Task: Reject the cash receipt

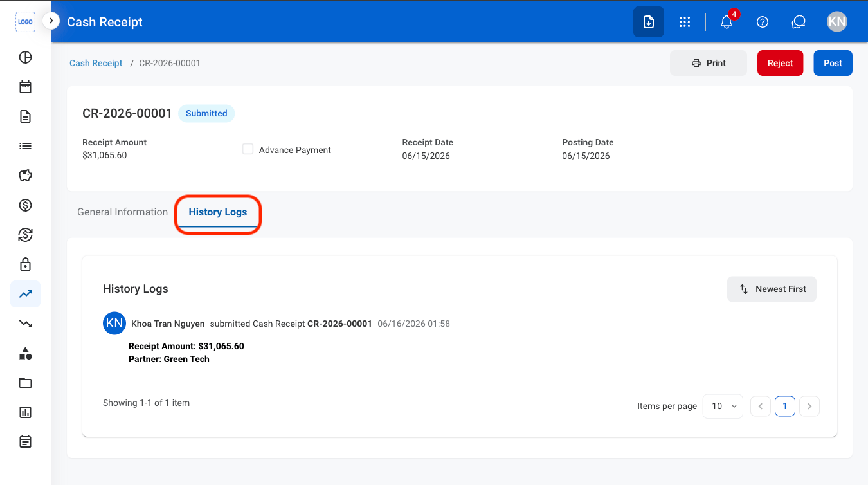Action: coord(781,63)
